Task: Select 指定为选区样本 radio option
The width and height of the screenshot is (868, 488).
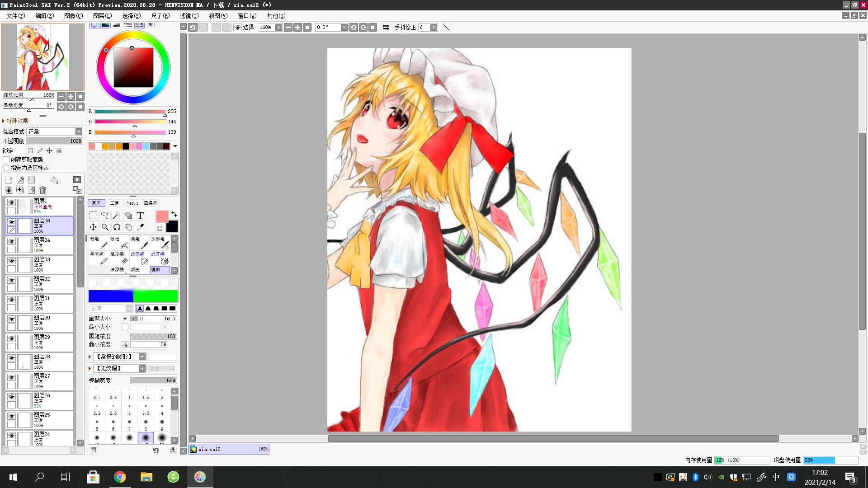Action: point(6,168)
